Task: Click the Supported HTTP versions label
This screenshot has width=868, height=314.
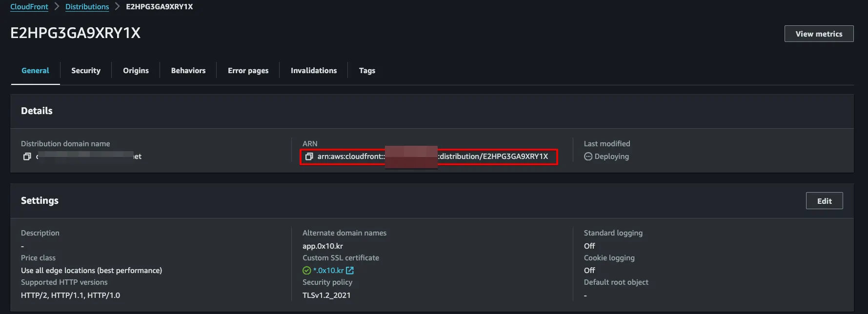Action: click(x=64, y=282)
